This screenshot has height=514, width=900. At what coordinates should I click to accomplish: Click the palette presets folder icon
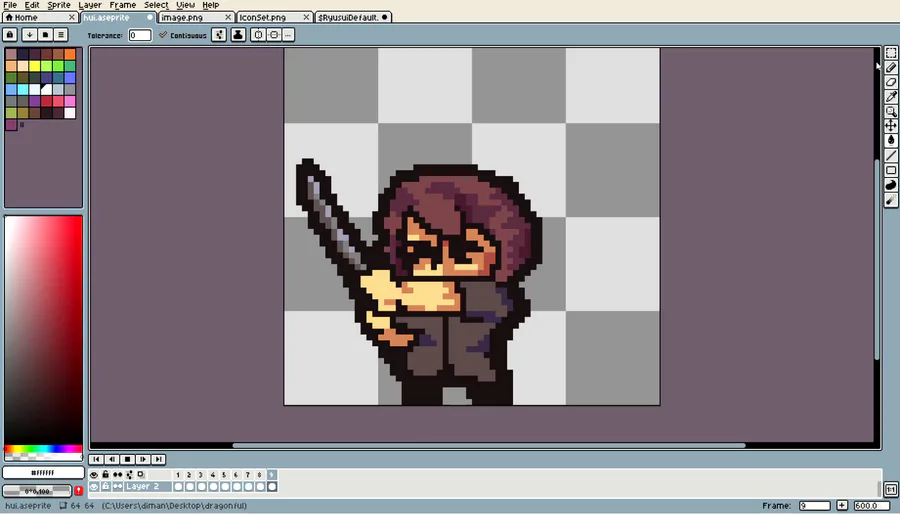pyautogui.click(x=45, y=35)
